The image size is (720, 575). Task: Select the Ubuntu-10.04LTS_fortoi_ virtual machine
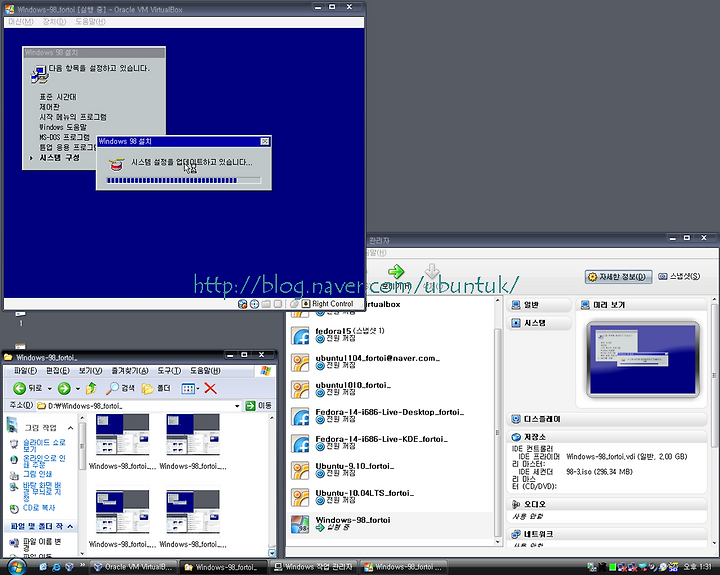[390, 497]
